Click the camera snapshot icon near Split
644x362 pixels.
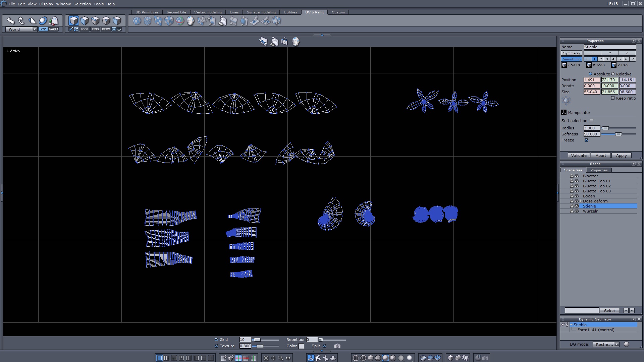click(x=337, y=346)
